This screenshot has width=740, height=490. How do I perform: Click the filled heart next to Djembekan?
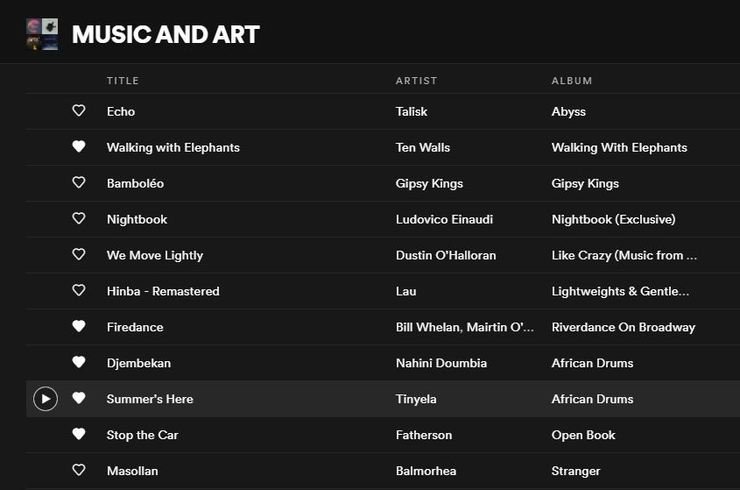[x=79, y=362]
